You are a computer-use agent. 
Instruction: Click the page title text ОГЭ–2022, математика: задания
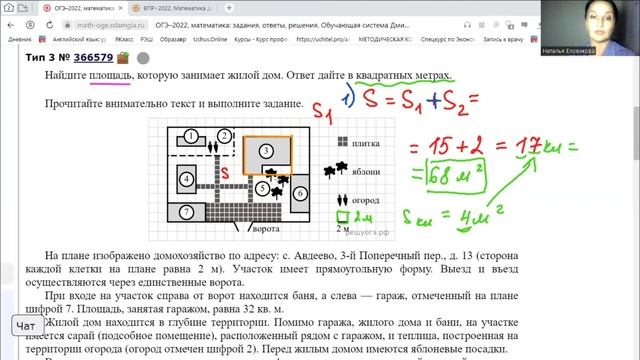(x=282, y=25)
